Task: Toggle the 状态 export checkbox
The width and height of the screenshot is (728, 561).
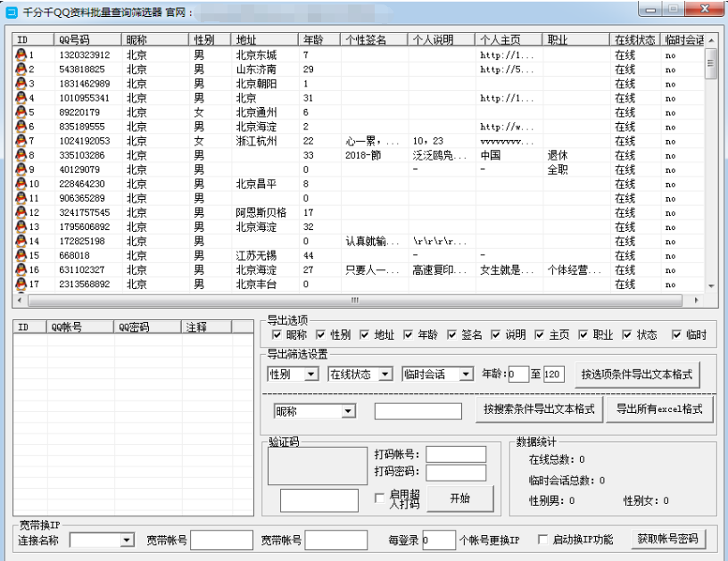Action: 627,334
